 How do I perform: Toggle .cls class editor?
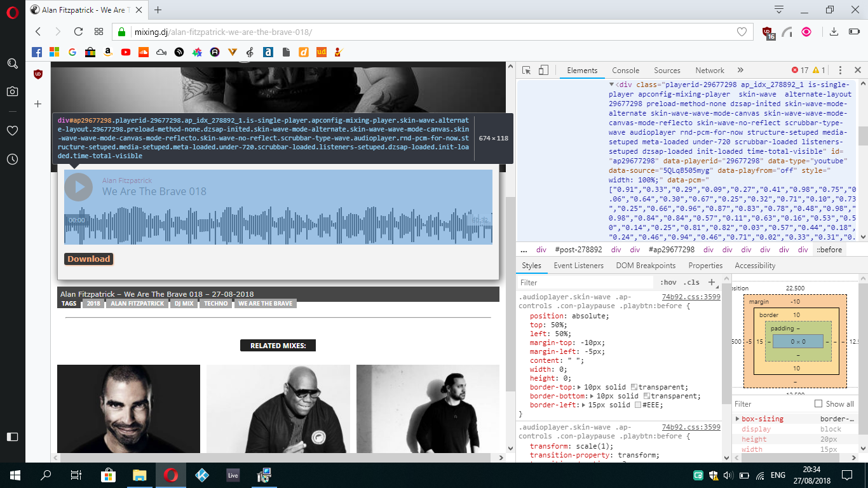point(691,282)
